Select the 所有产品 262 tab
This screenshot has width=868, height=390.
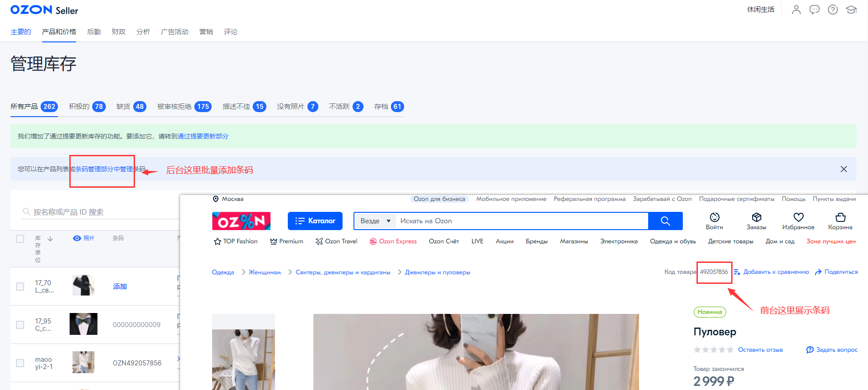(34, 107)
